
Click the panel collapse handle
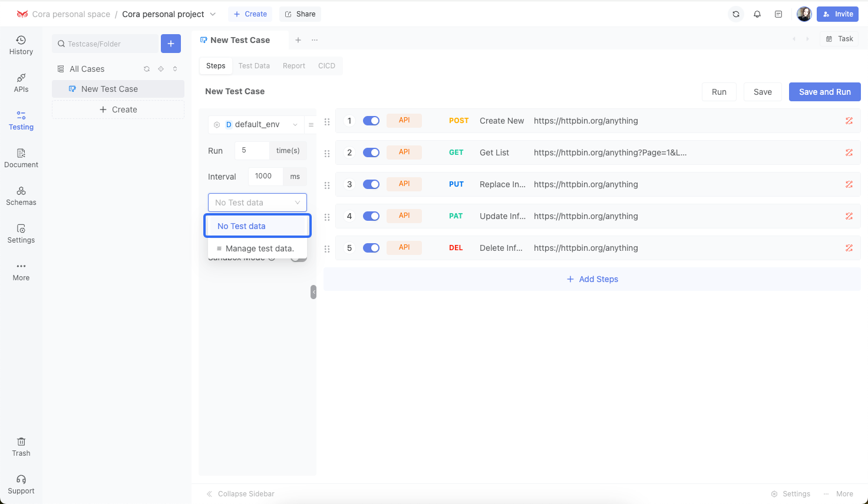coord(313,292)
